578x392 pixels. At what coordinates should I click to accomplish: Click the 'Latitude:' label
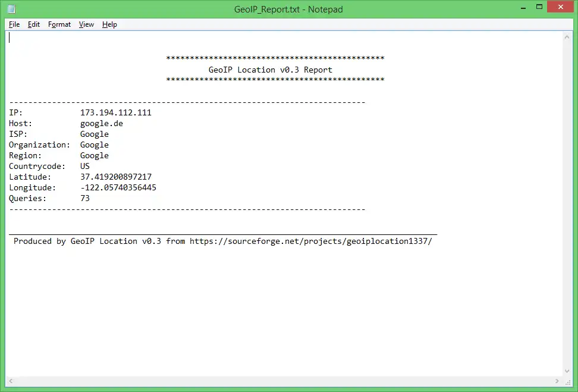pyautogui.click(x=30, y=177)
